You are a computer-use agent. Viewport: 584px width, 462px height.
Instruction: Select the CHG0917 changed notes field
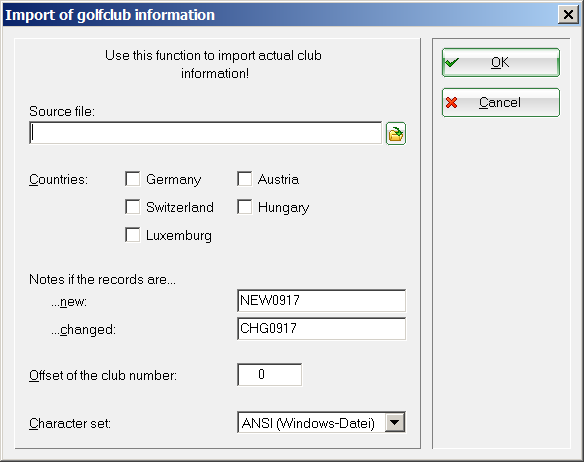click(321, 329)
